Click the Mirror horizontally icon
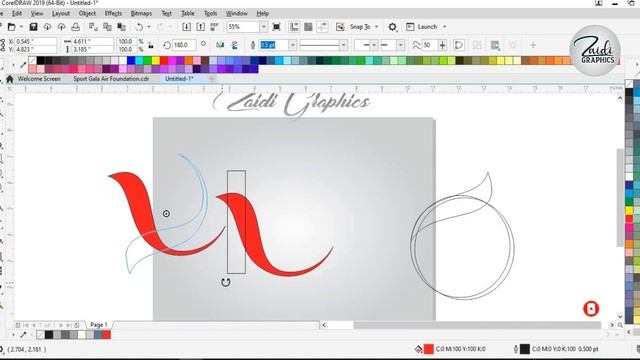 (x=220, y=45)
